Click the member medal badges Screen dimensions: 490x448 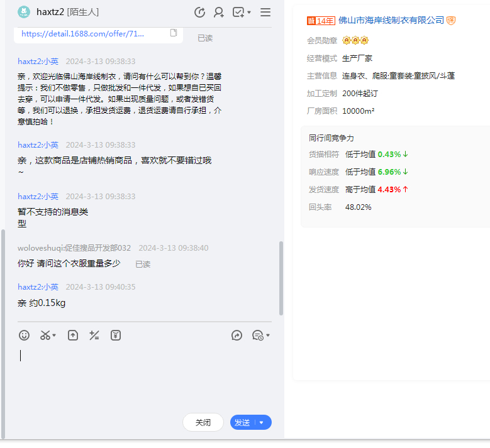[355, 40]
